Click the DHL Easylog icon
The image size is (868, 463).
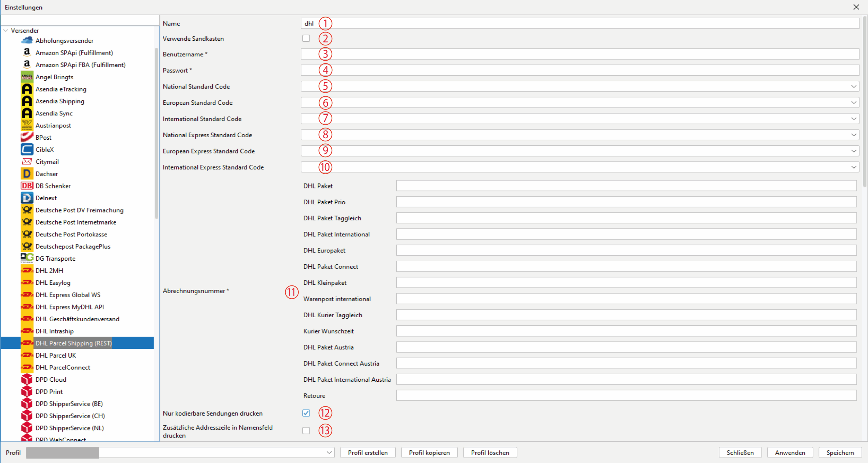coord(27,283)
